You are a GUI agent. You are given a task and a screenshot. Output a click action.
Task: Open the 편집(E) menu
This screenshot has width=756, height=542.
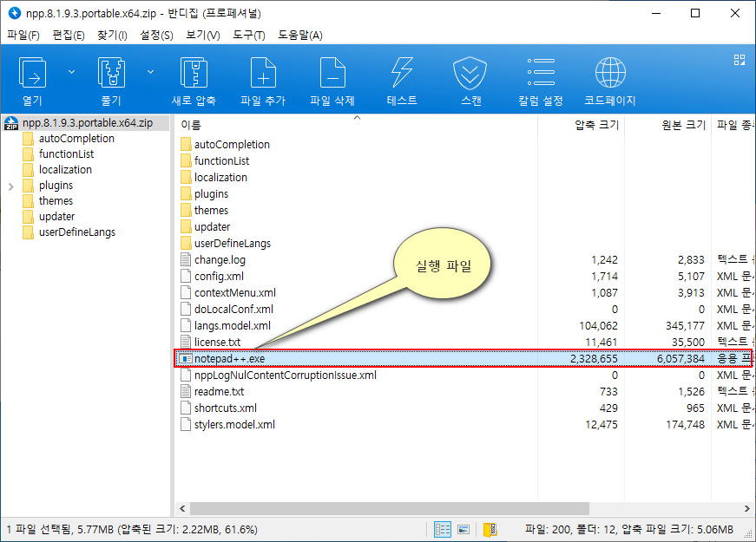pos(69,36)
